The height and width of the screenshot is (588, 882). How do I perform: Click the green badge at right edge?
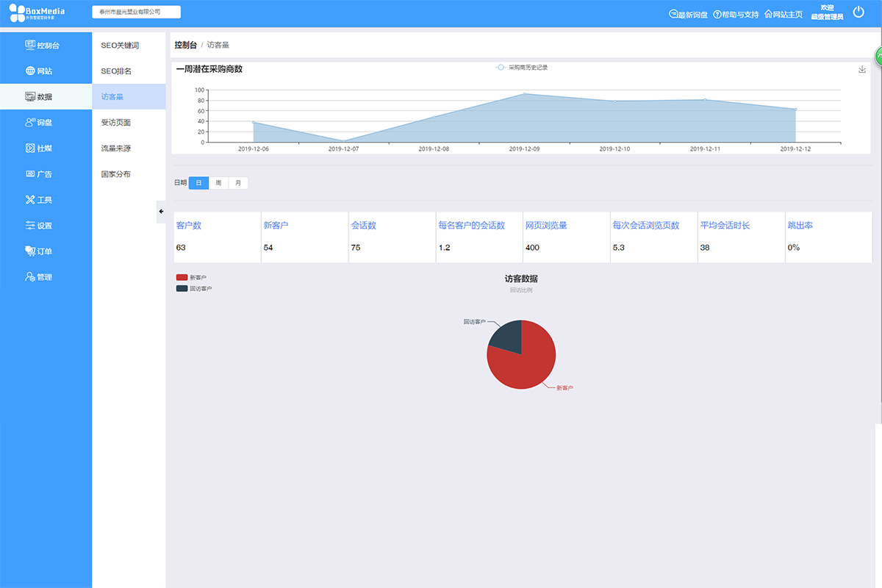878,57
